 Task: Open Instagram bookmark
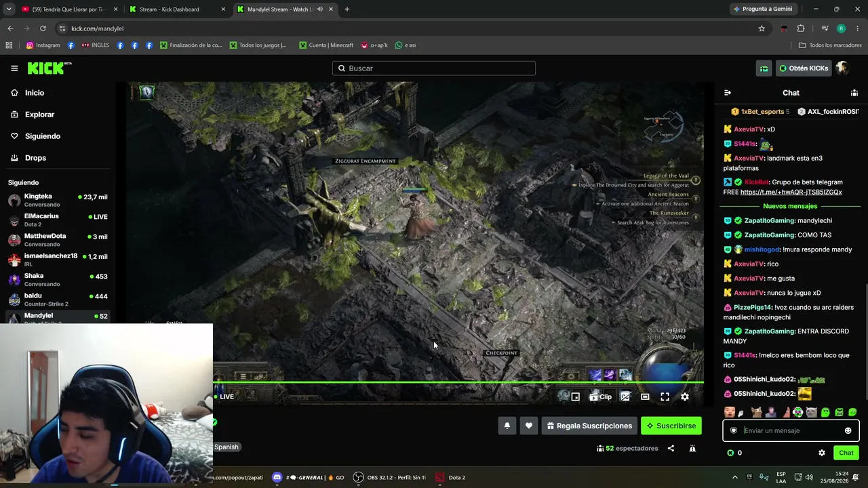pos(43,45)
